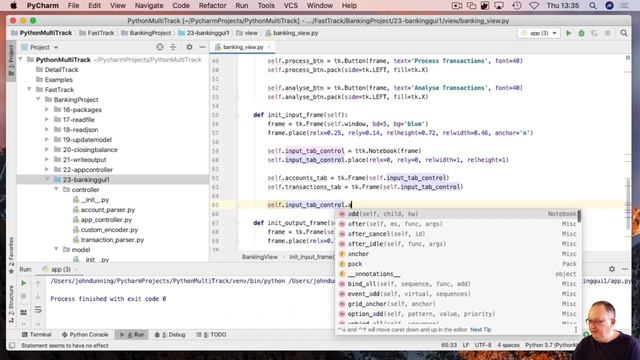This screenshot has width=640, height=360.
Task: Toggle tool windows icon in status bar corner
Action: (x=12, y=345)
